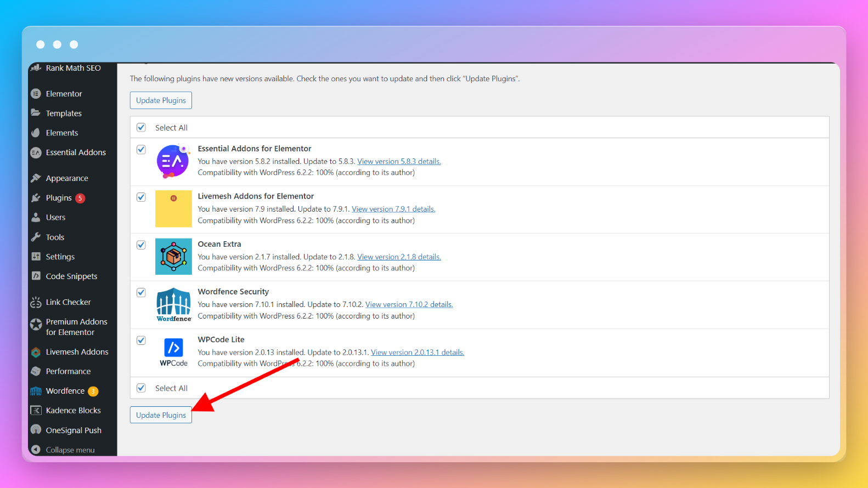
Task: Click the Tools wrench icon
Action: click(x=36, y=237)
